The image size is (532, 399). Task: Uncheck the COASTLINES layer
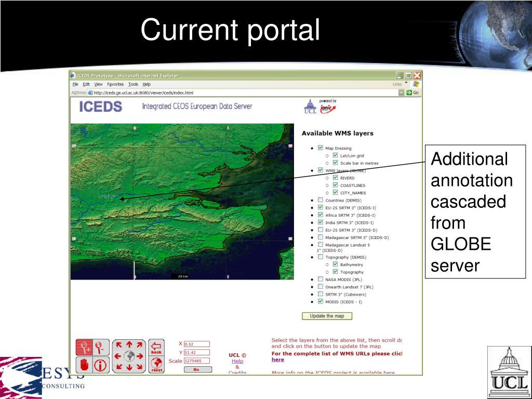335,185
